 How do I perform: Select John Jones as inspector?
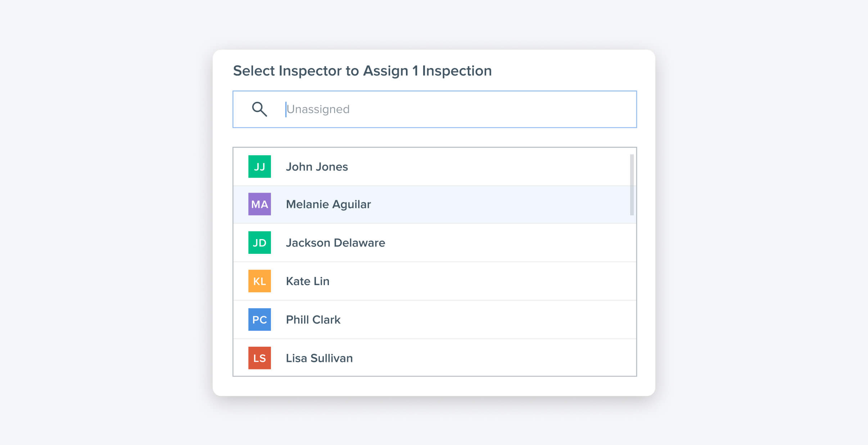point(317,167)
